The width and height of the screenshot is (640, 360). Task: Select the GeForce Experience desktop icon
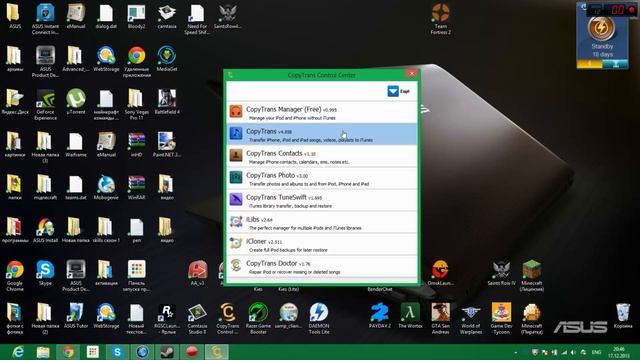[45, 105]
